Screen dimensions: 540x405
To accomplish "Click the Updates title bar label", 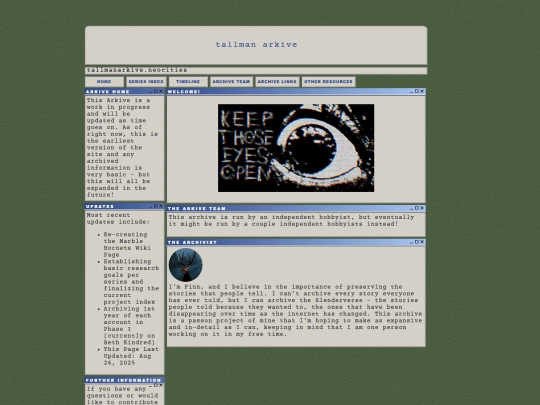I will (x=100, y=206).
